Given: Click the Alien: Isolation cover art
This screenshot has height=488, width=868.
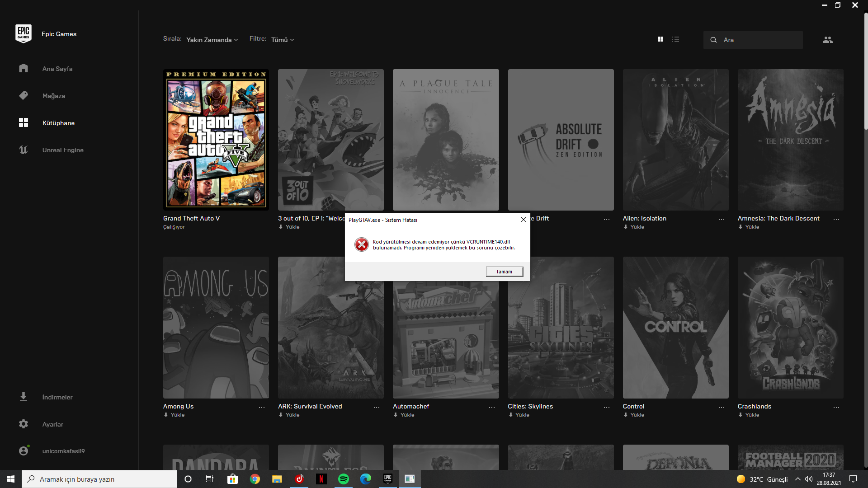Looking at the screenshot, I should point(675,140).
